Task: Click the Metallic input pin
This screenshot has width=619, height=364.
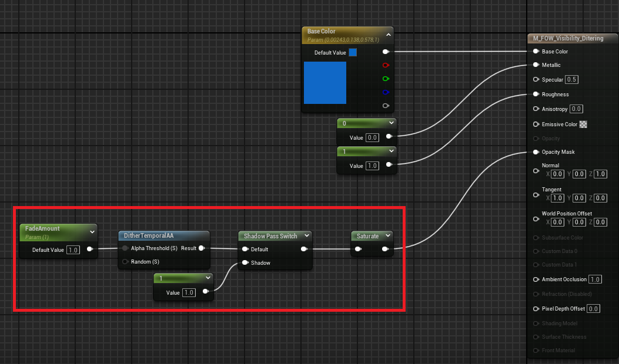Action: [536, 65]
